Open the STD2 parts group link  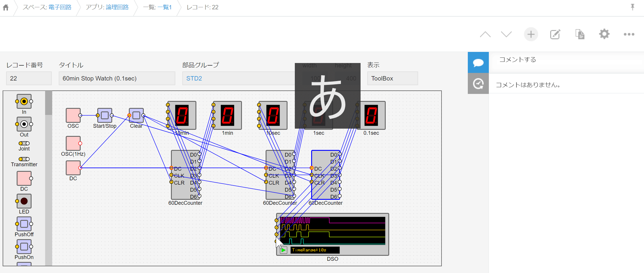[x=194, y=78]
